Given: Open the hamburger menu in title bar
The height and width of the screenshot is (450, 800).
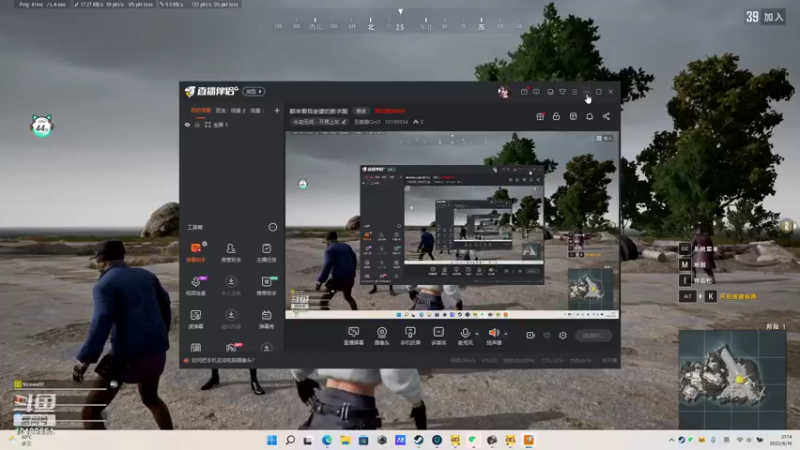Looking at the screenshot, I should tap(574, 92).
